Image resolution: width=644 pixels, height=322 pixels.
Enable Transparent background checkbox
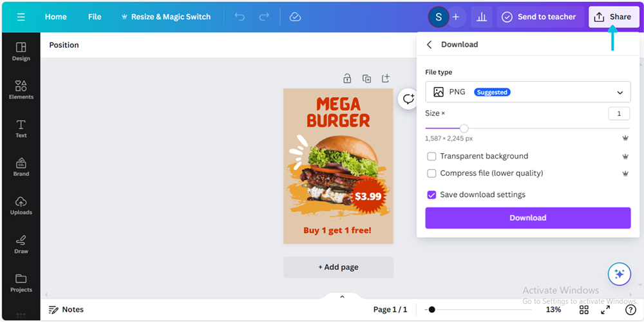point(431,156)
